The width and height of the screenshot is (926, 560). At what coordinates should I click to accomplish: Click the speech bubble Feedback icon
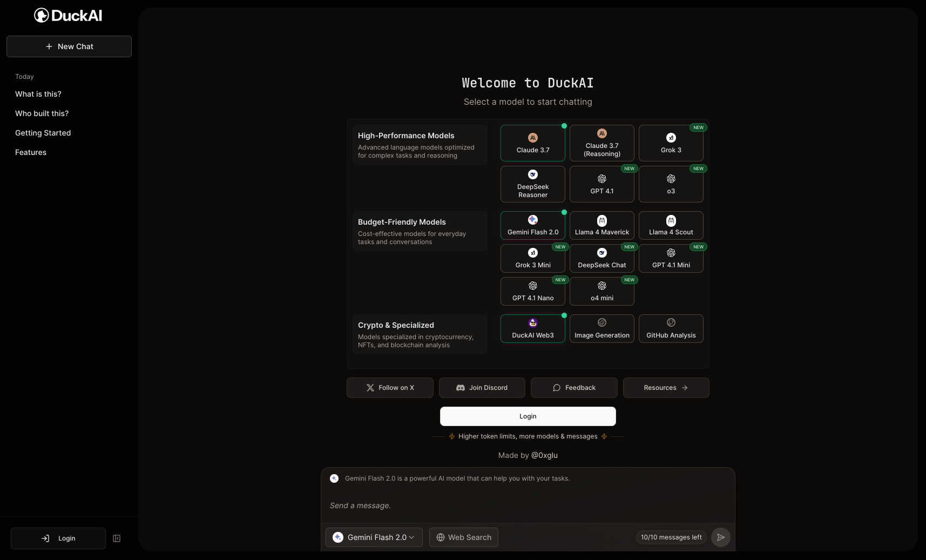(x=557, y=388)
